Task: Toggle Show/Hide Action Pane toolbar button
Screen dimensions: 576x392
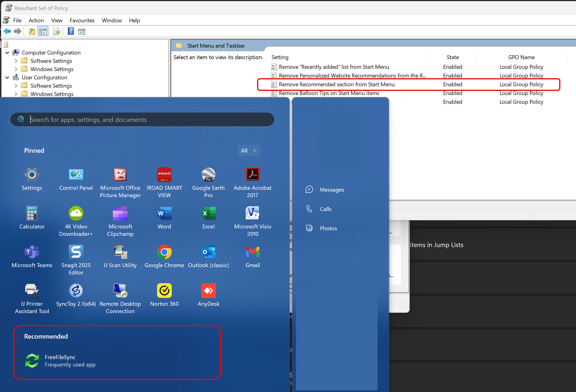Action: pos(82,32)
